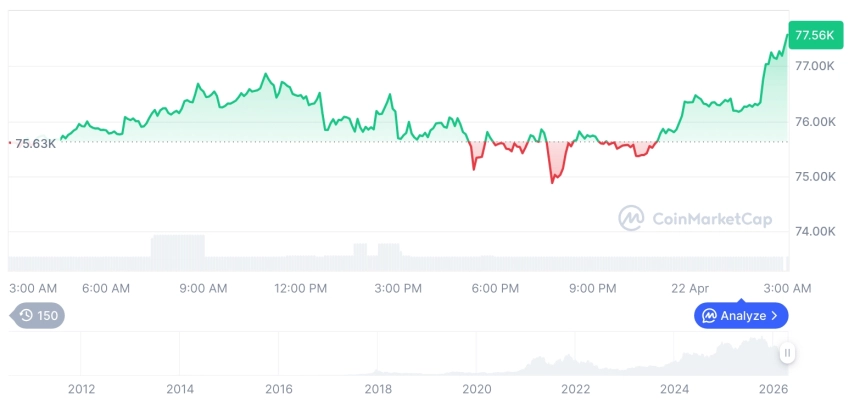860x401 pixels.
Task: Click 2012 on the overview timeline
Action: click(81, 388)
